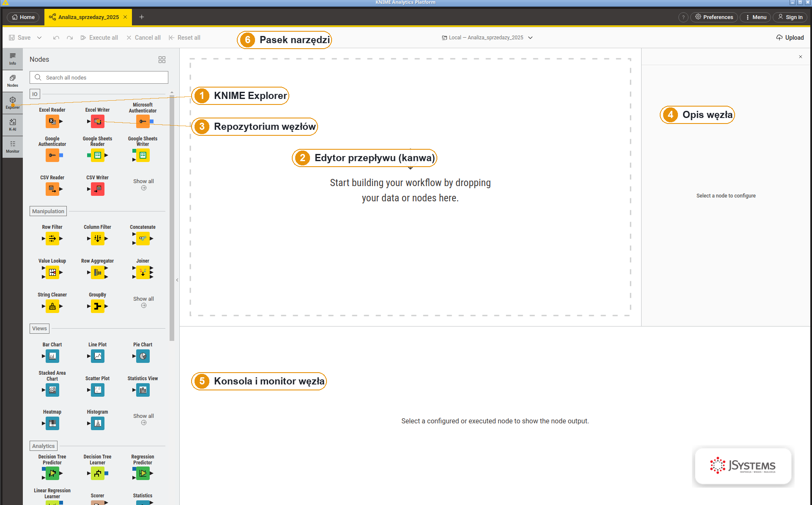
Task: Upload the workflow
Action: [x=790, y=38]
